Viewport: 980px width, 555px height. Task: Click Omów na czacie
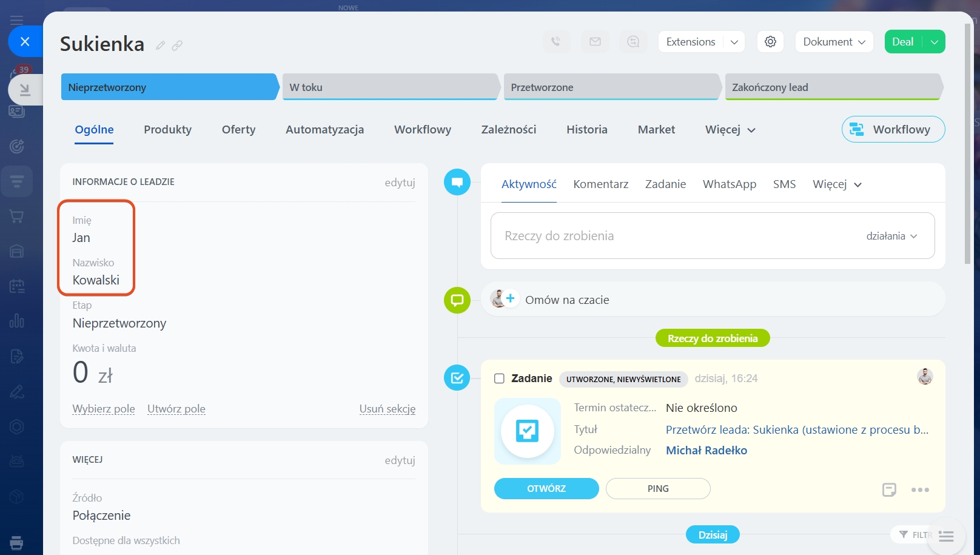pyautogui.click(x=567, y=300)
